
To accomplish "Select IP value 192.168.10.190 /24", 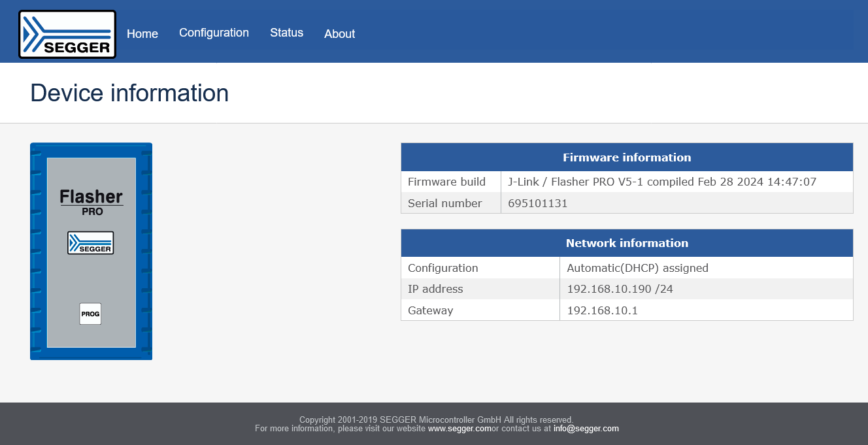I will pyautogui.click(x=707, y=289).
